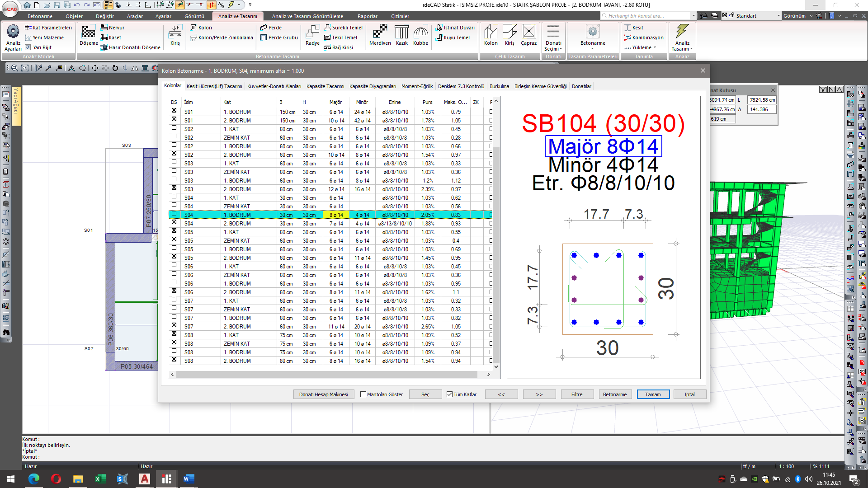Expand the Donatı Seçimi dropdown
Viewport: 868px width, 488px height.
point(553,49)
